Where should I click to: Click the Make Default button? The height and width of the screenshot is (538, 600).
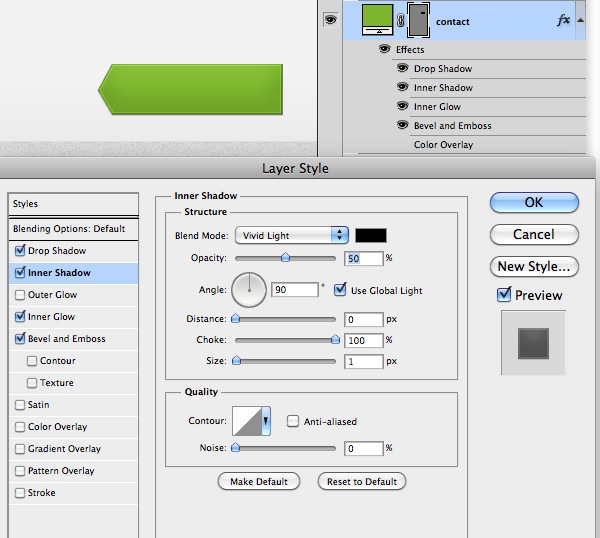(x=259, y=481)
